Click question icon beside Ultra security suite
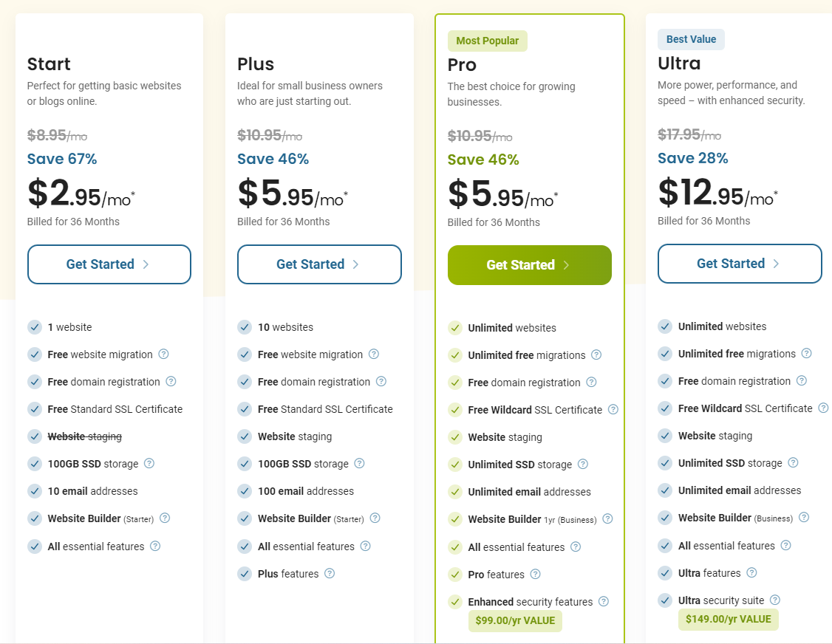The width and height of the screenshot is (832, 644). [775, 600]
